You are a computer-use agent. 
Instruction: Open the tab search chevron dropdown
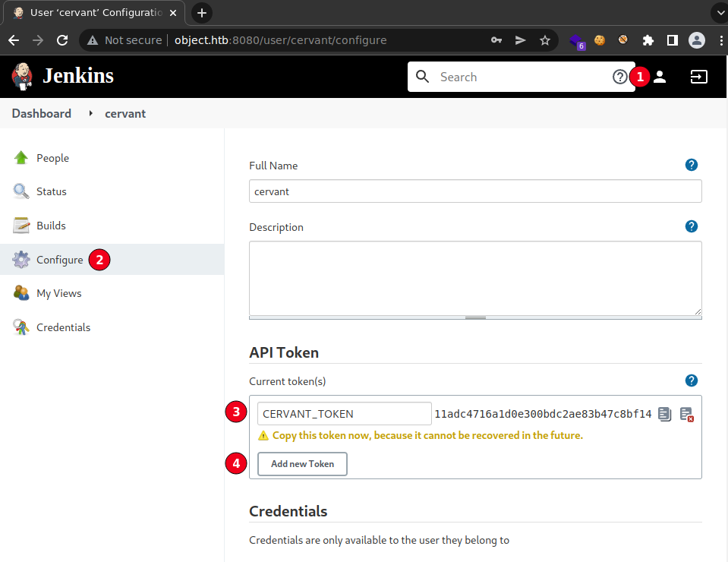click(717, 13)
